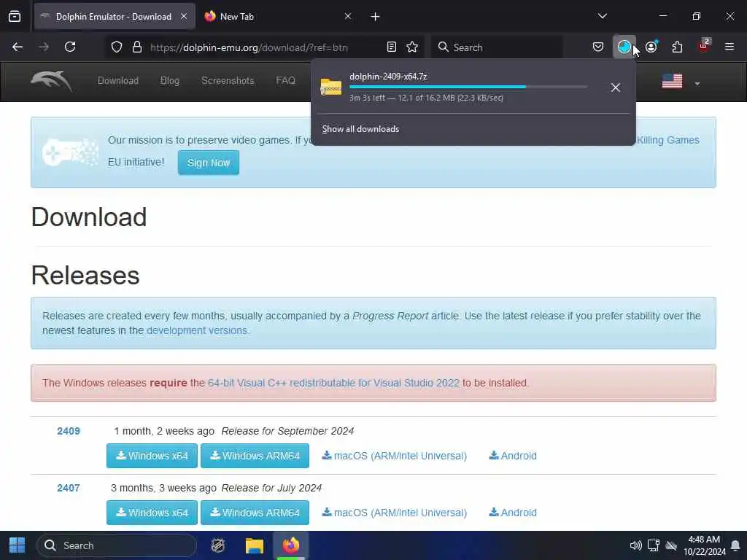Download 2407 Android build
Screen dimensions: 747x560
pos(513,513)
